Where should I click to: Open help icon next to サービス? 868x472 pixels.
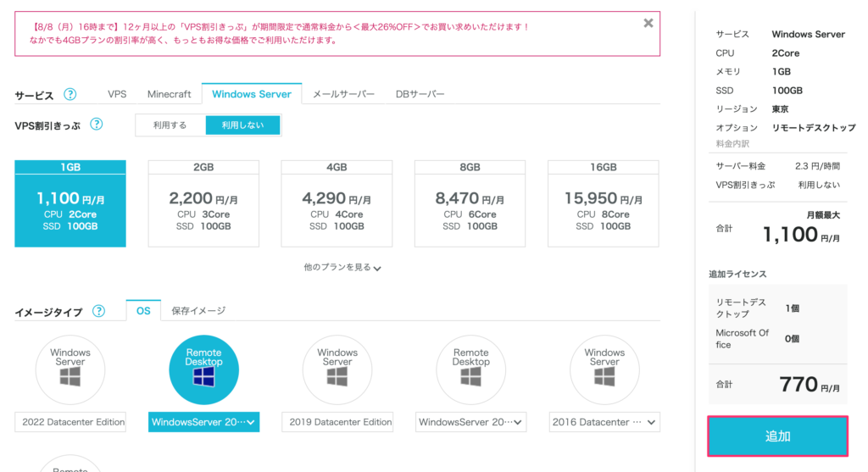pyautogui.click(x=70, y=94)
